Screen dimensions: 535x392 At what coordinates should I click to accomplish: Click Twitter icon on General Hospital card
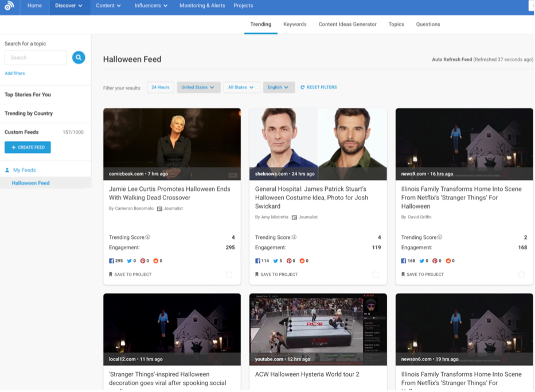(275, 261)
